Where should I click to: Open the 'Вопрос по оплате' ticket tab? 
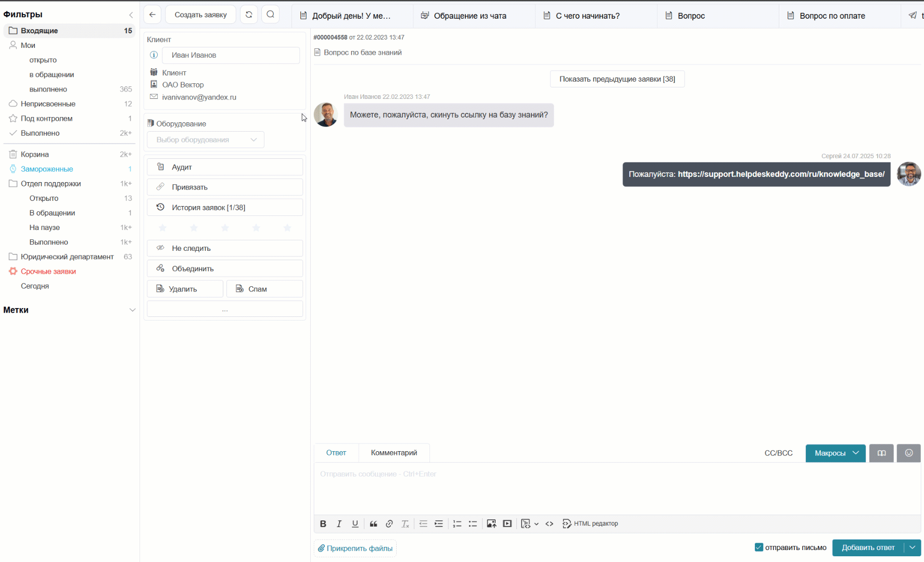[x=832, y=16]
